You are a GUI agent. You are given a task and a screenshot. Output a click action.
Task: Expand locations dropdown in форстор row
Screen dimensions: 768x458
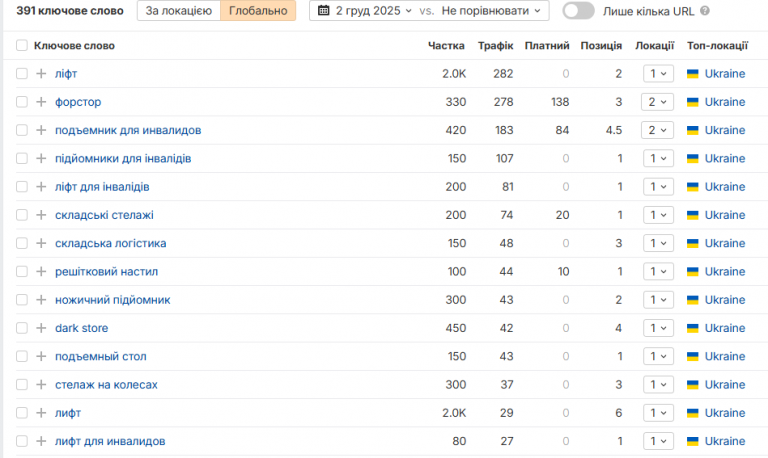(x=657, y=102)
